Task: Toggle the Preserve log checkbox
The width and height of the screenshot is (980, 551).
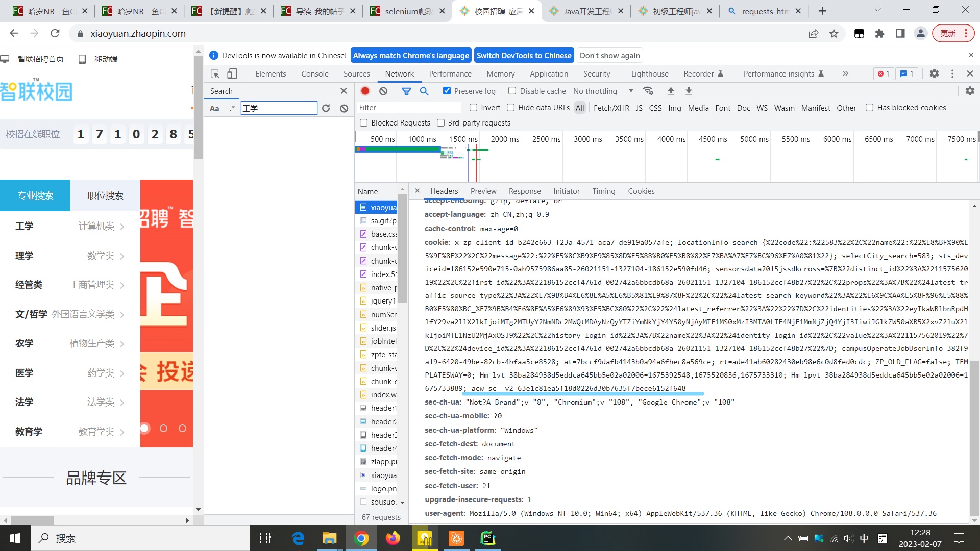Action: pyautogui.click(x=446, y=91)
